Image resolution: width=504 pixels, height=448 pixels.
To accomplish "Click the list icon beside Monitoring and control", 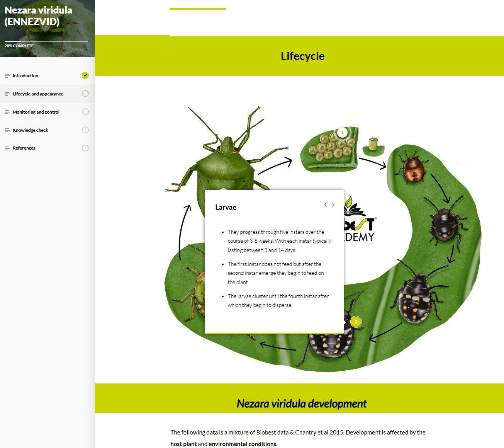I will (x=7, y=112).
